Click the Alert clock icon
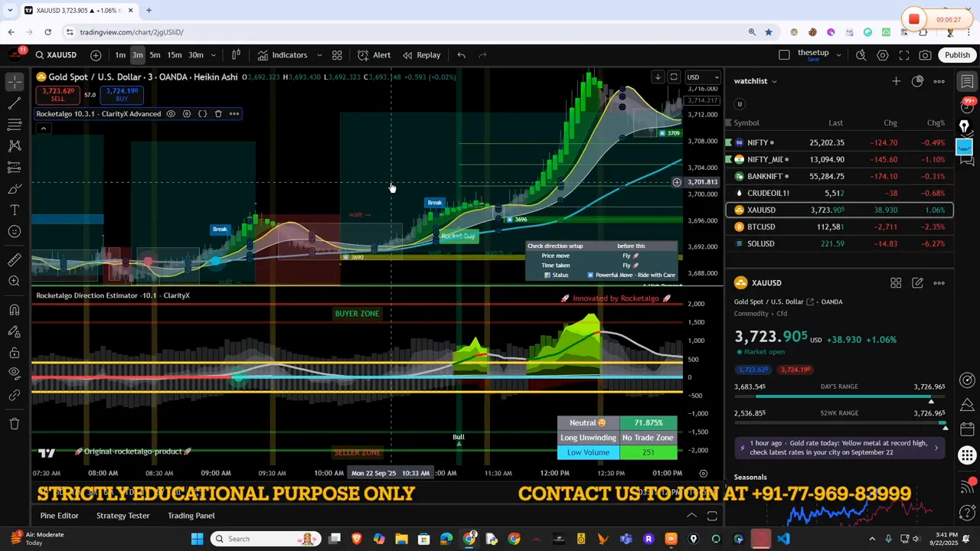Viewport: 980px width, 551px height. (x=364, y=55)
